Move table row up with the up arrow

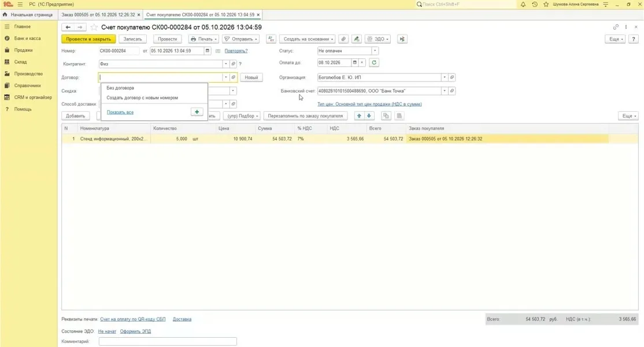(x=359, y=116)
